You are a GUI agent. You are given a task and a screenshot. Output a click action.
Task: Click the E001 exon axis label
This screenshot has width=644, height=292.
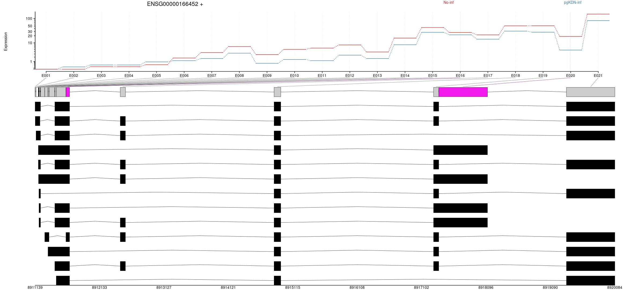[x=46, y=76]
